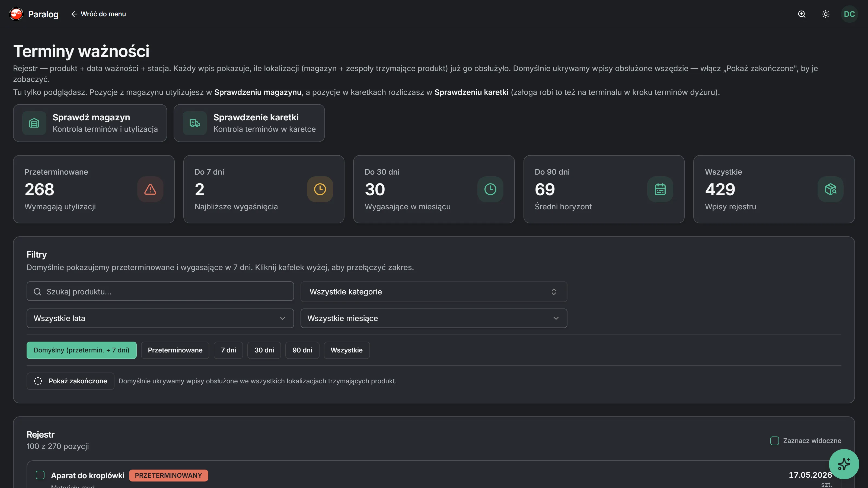The image size is (868, 488).
Task: Click the Przeterminowane 268 tile
Action: pyautogui.click(x=94, y=189)
